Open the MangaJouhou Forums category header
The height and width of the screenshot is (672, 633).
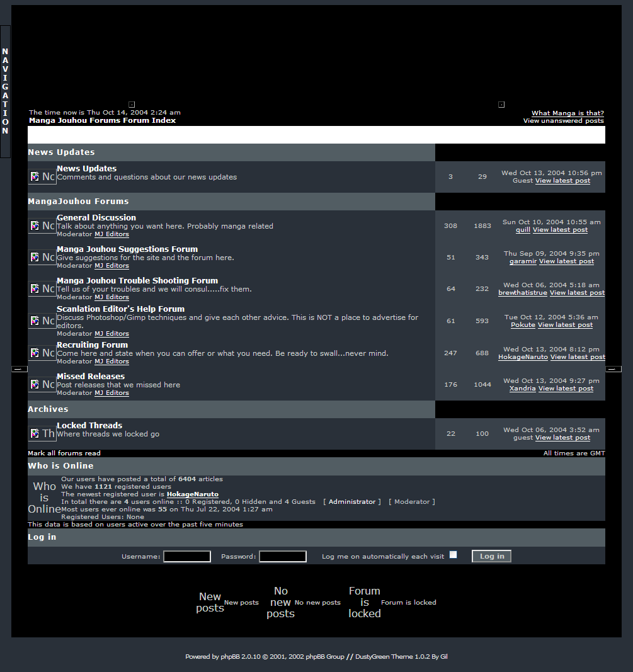pyautogui.click(x=79, y=202)
